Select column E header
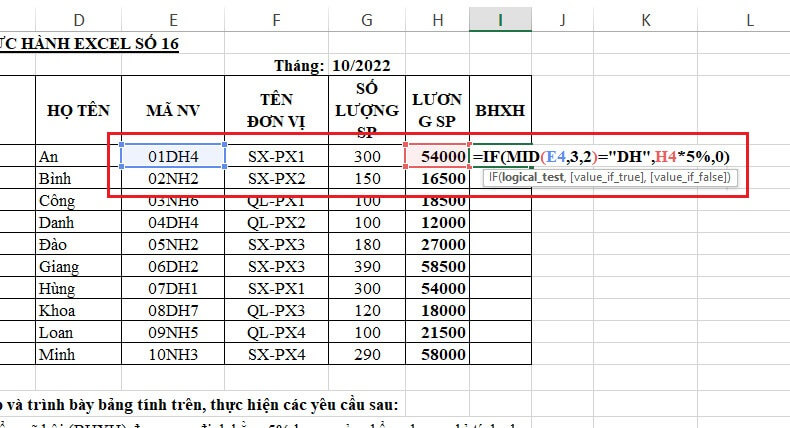This screenshot has width=790, height=428. [x=173, y=20]
